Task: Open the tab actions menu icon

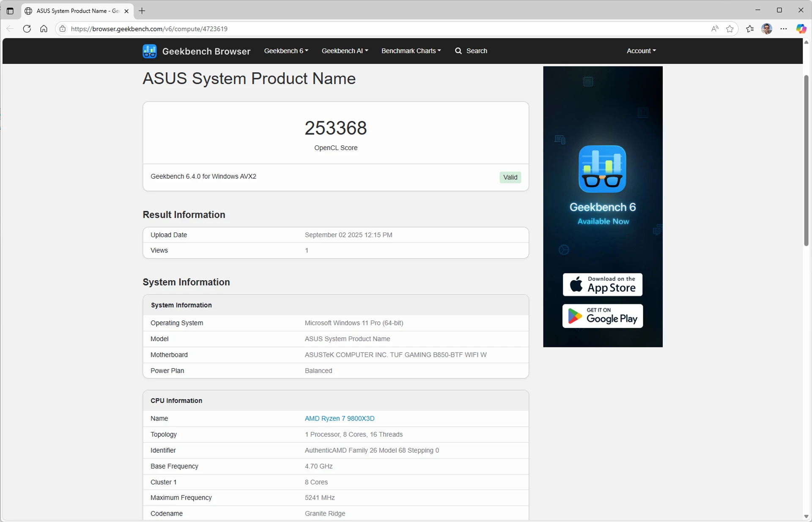Action: [10, 11]
